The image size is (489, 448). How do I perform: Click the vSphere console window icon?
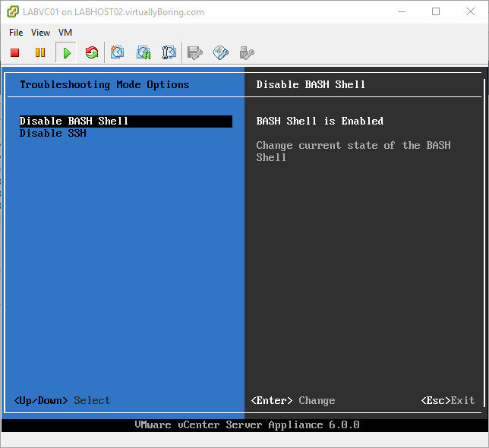click(x=13, y=12)
